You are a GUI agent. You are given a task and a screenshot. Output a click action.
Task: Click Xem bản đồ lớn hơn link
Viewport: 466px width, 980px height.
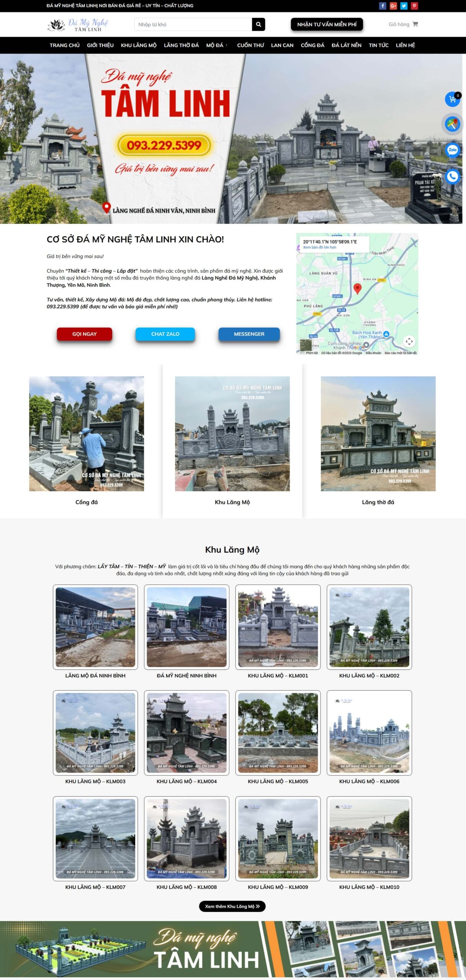[320, 247]
